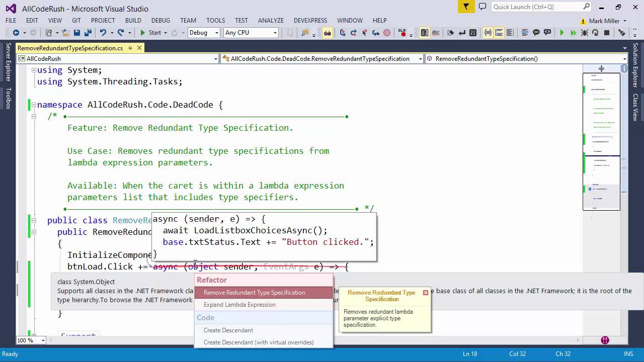Click the Navigate Backward arrow icon
The width and height of the screenshot is (644, 362).
point(16,33)
